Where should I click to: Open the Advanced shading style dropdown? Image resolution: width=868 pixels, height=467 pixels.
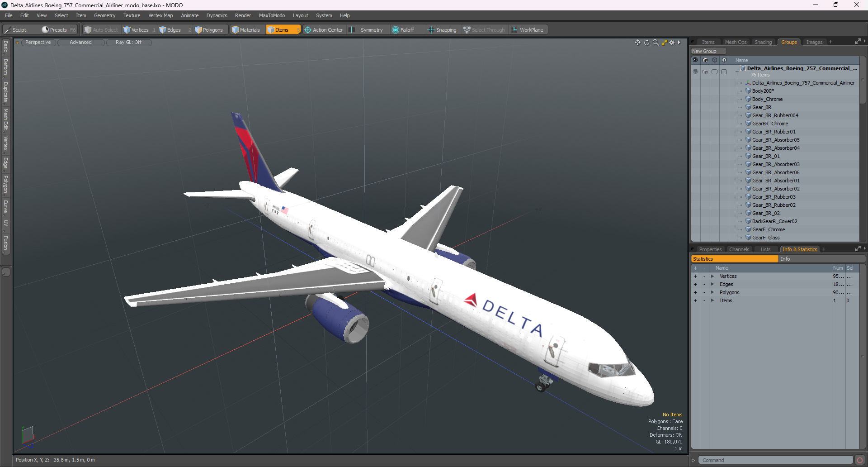[80, 43]
